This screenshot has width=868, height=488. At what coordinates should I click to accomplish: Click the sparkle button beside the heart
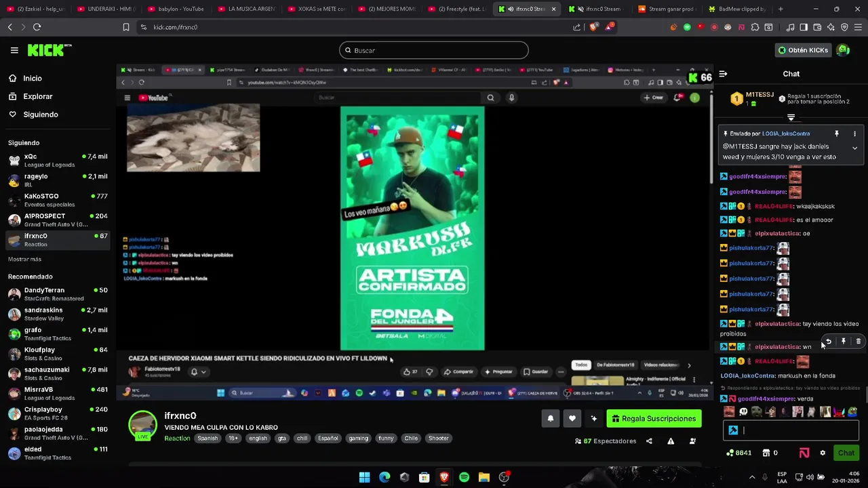click(x=594, y=419)
